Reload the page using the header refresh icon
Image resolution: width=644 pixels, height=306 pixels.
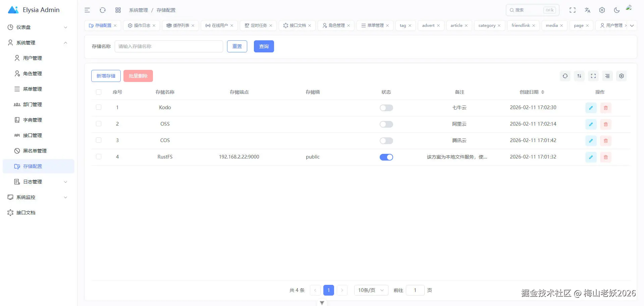pos(103,10)
